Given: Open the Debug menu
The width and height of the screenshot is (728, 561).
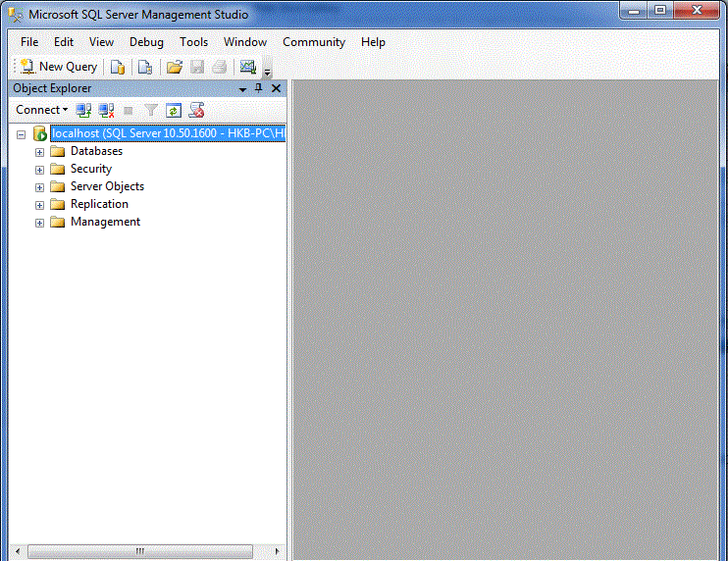Looking at the screenshot, I should pos(146,42).
